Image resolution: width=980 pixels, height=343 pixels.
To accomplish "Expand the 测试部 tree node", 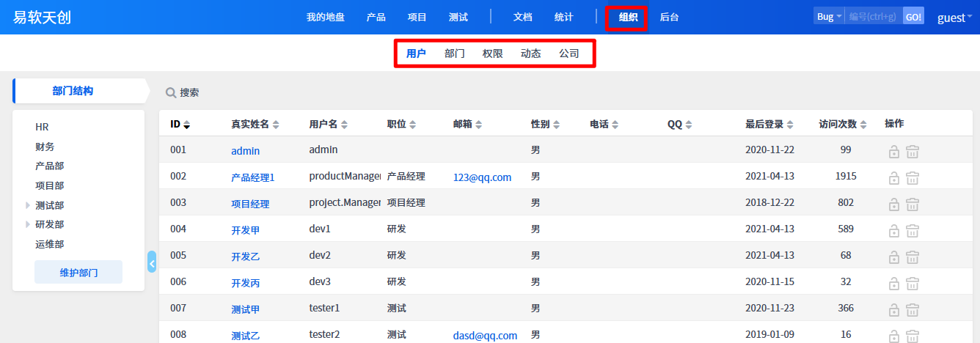I will click(29, 205).
